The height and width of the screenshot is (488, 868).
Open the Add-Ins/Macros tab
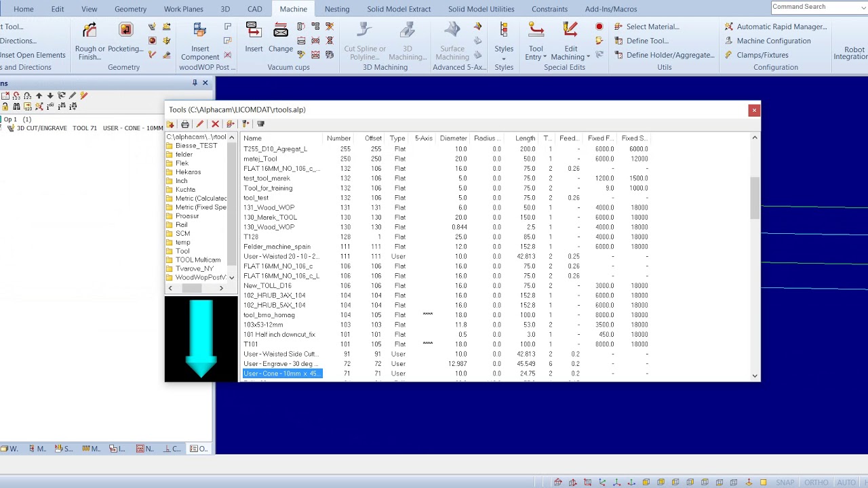(x=611, y=9)
